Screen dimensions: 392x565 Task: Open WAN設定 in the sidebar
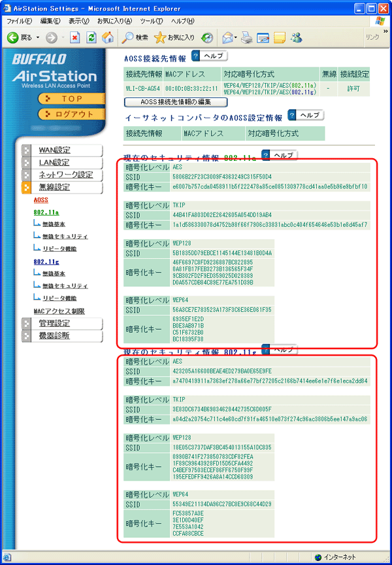(x=55, y=150)
